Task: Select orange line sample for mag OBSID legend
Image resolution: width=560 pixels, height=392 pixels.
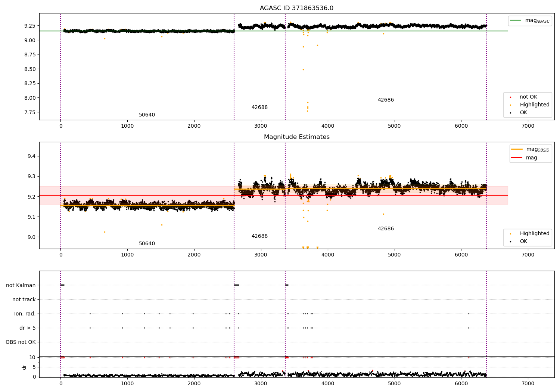Action: 517,149
